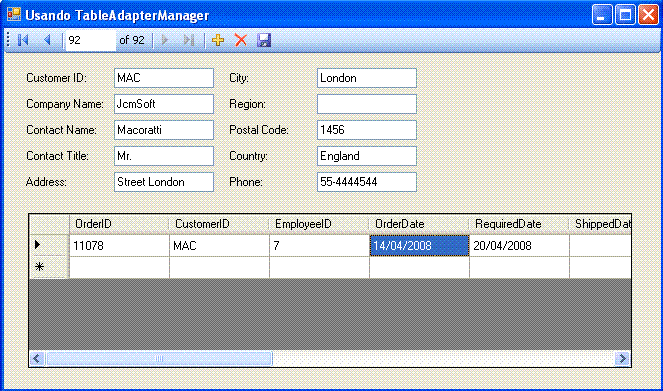Click the grid's horizontal scrollbar thumb
This screenshot has width=663, height=391.
pos(159,359)
